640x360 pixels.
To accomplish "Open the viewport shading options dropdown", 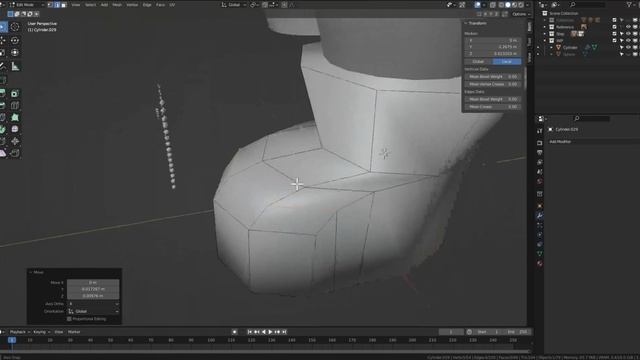I will pos(527,5).
